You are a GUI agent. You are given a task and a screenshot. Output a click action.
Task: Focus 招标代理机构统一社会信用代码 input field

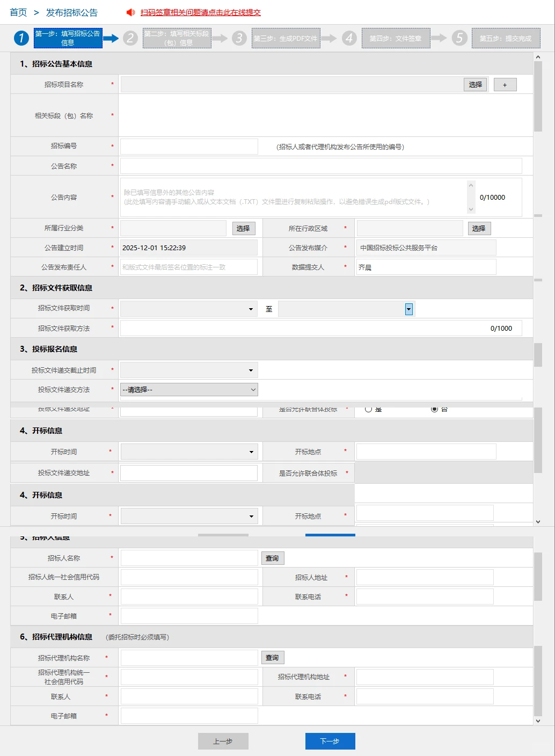pos(189,677)
